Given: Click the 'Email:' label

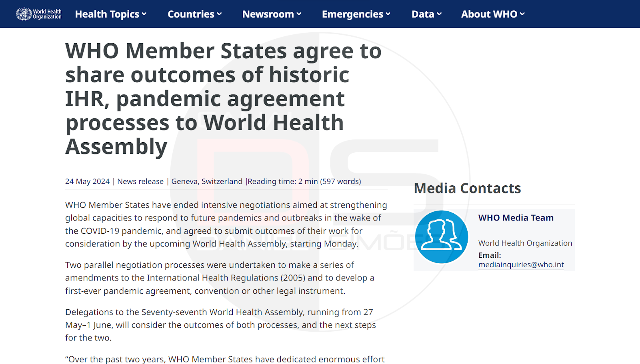Looking at the screenshot, I should pos(490,255).
